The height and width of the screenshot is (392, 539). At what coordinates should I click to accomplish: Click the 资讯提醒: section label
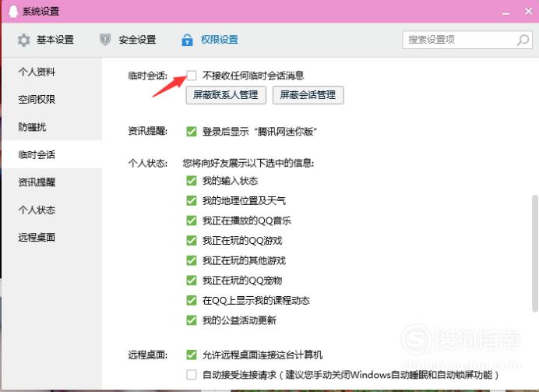pyautogui.click(x=147, y=131)
